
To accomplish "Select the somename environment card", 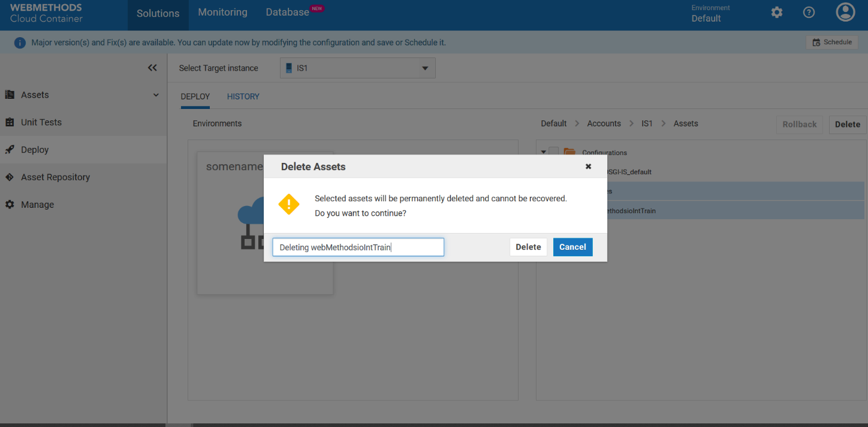I will (265, 223).
